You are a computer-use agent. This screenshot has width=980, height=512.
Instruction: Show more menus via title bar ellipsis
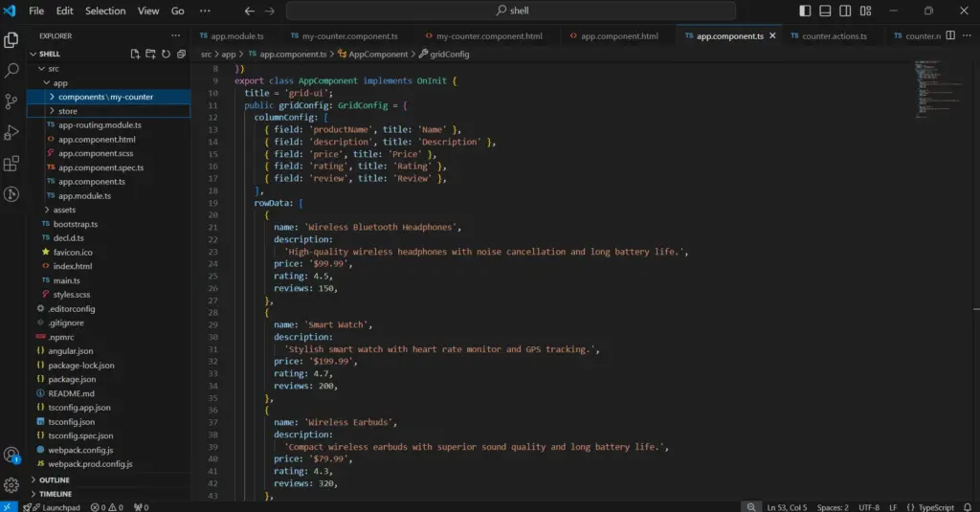205,11
